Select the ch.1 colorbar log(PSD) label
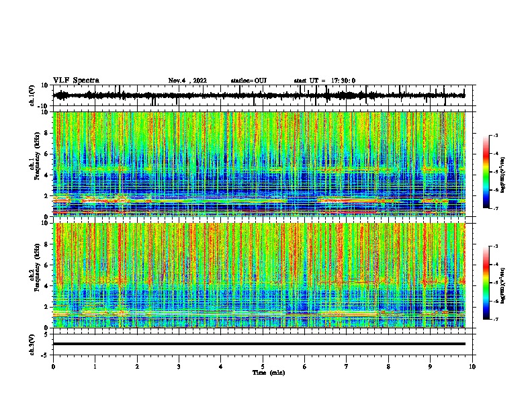Image resolution: width=532 pixels, height=411 pixels. 503,175
